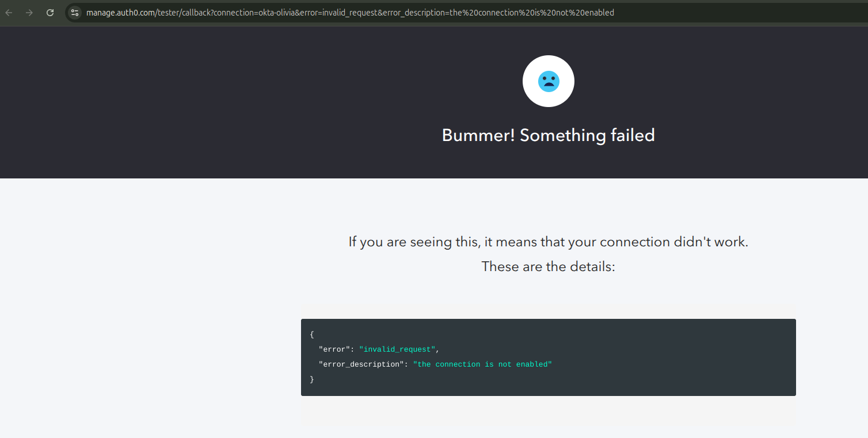Image resolution: width=868 pixels, height=438 pixels.
Task: Select the "invalid_request" value in code block
Action: 397,349
